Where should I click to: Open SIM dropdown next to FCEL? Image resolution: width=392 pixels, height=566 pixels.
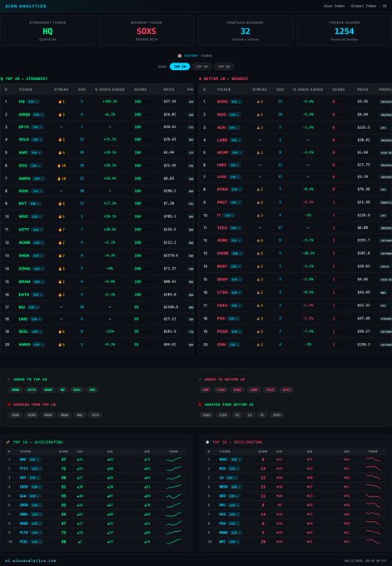pos(36,542)
